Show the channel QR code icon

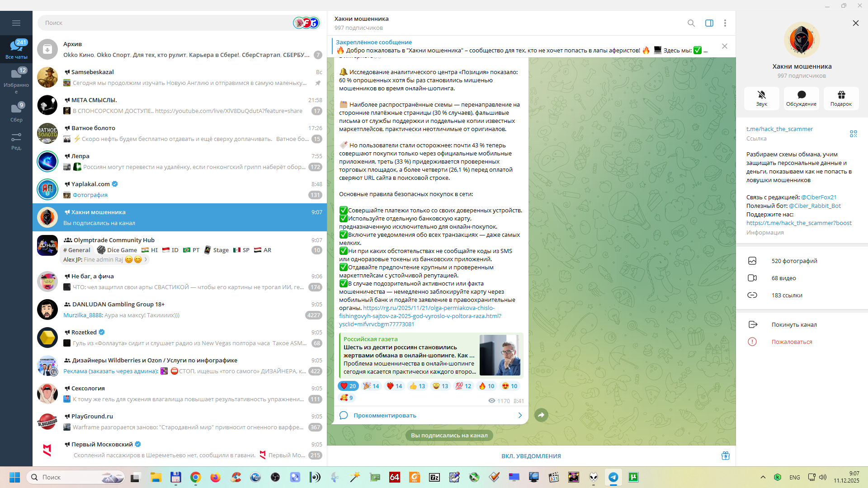point(853,134)
